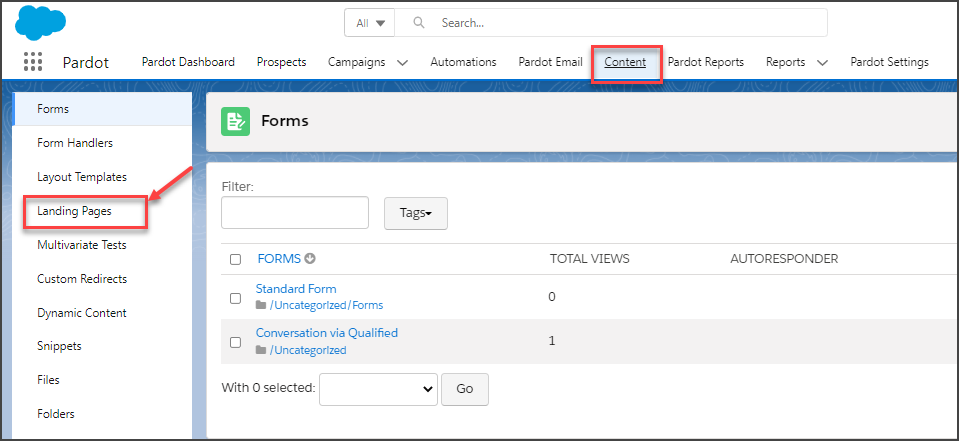Sort by the FORMS column header

(280, 259)
